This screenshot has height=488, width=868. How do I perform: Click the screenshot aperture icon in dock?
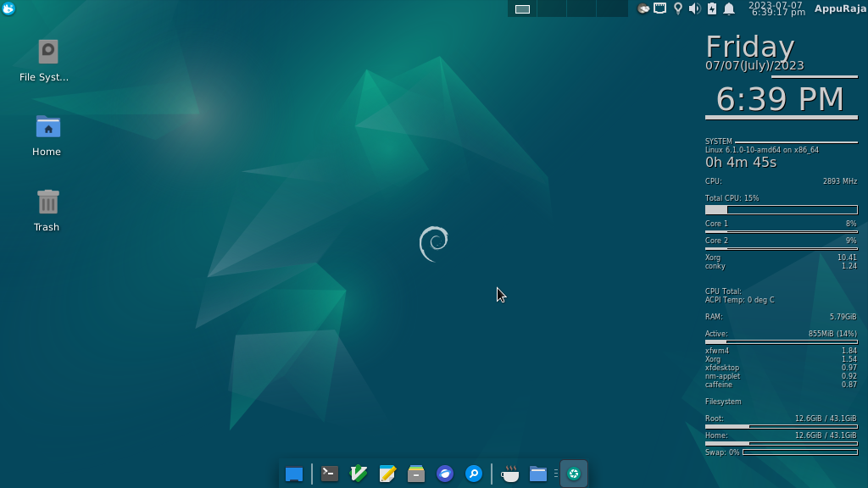click(574, 474)
